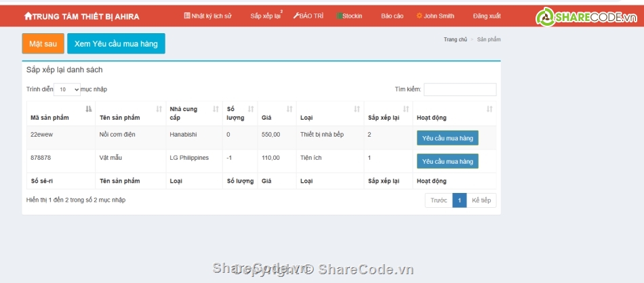This screenshot has height=283, width=644.
Task: Click the Xem Yêu cầu mua hàng button
Action: click(x=116, y=44)
